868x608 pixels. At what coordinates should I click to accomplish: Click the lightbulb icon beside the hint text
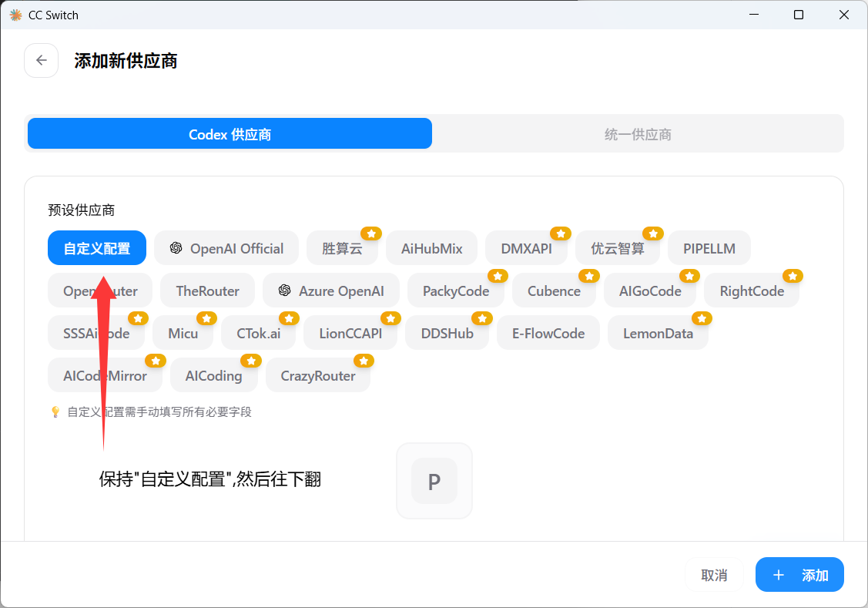click(x=55, y=411)
